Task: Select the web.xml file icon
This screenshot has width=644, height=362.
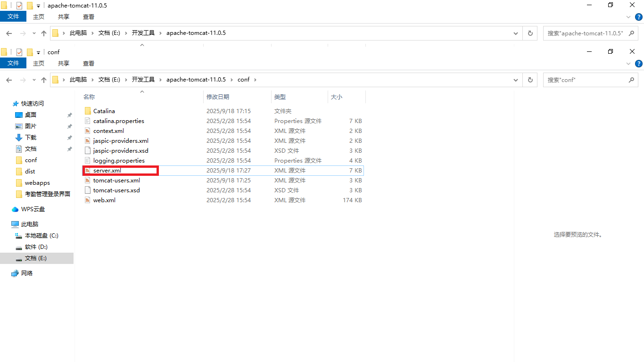Action: (88, 200)
